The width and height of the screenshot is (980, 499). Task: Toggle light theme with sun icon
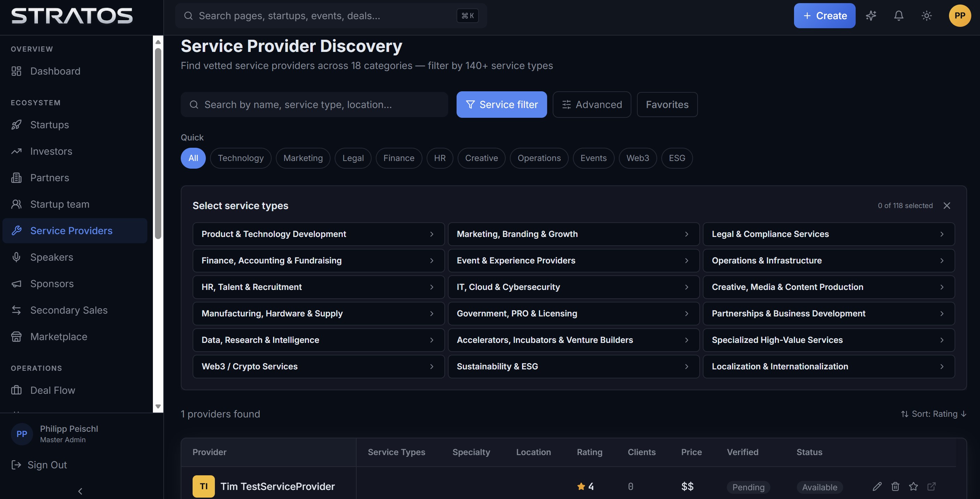[x=927, y=16]
